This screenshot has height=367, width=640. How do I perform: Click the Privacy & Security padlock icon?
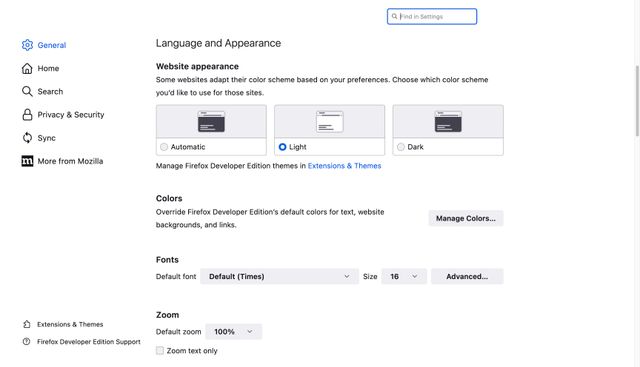27,115
